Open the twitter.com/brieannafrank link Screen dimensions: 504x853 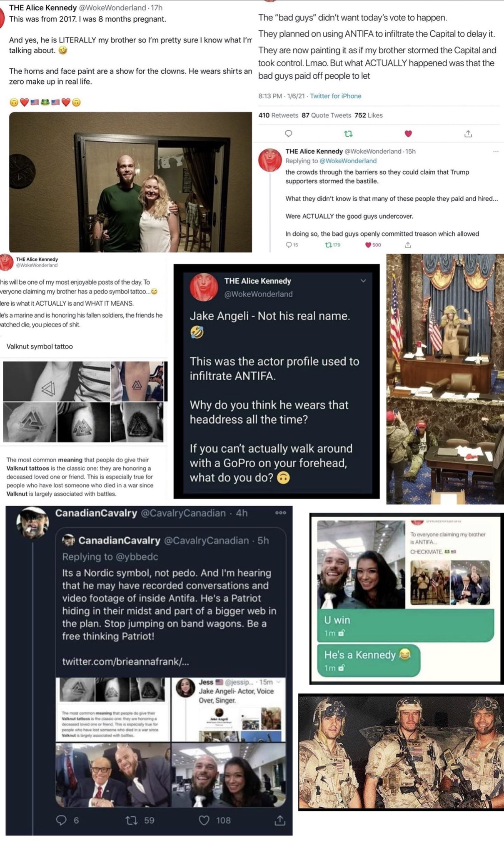pyautogui.click(x=125, y=661)
